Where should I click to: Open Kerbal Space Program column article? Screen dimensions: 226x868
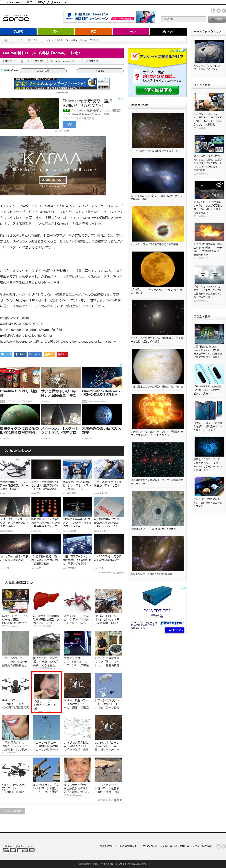[209, 341]
